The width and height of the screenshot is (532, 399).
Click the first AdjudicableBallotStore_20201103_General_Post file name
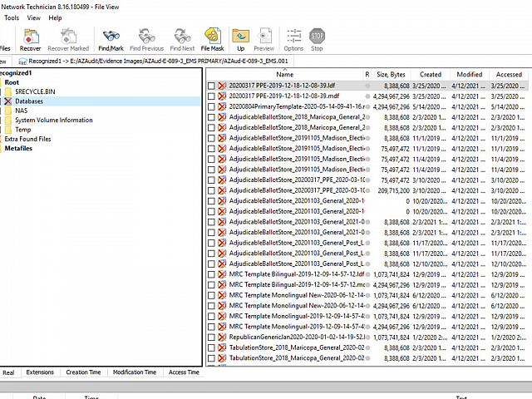[x=297, y=243]
